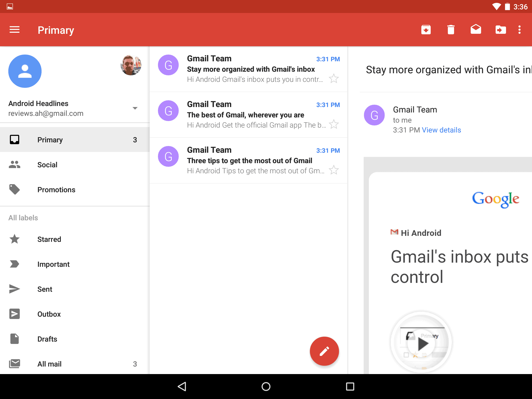Star the 'Three tips' email
This screenshot has height=399, width=532.
pyautogui.click(x=334, y=170)
